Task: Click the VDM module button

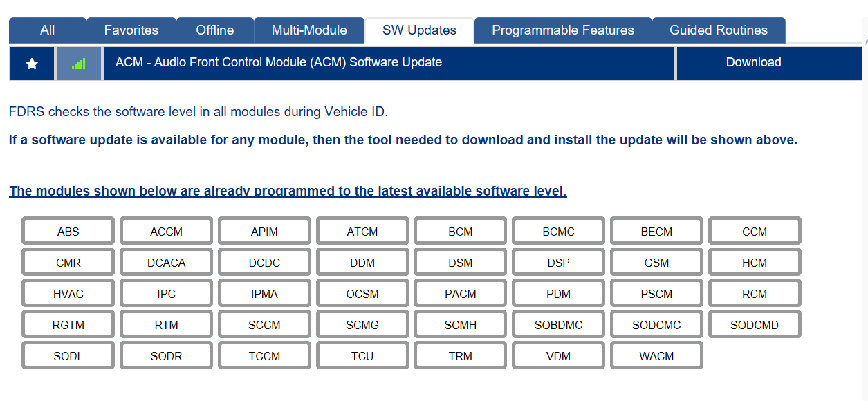Action: point(558,355)
